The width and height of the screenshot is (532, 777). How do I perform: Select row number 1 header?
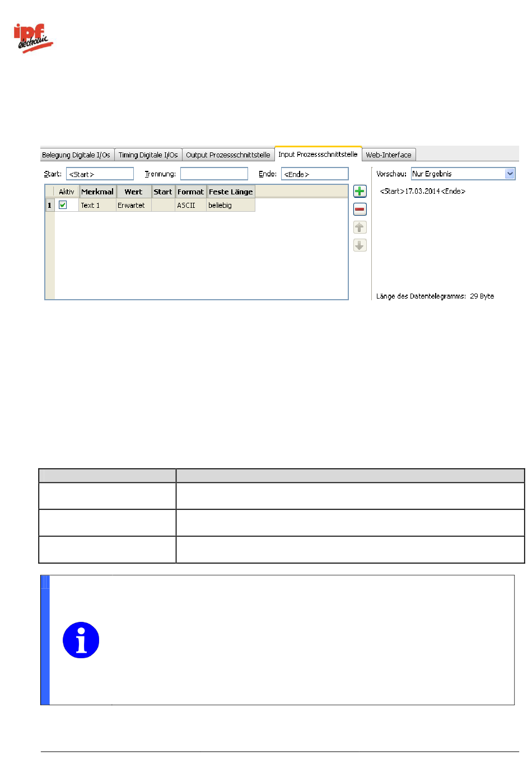click(x=50, y=205)
